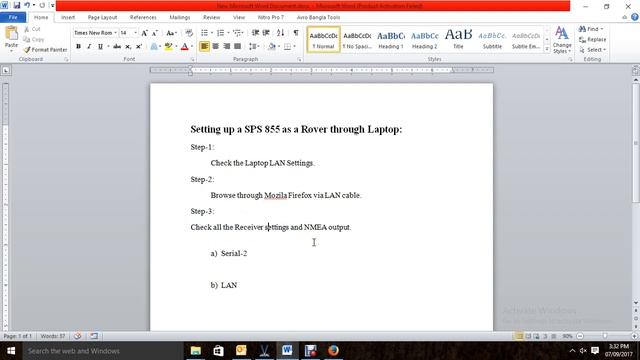The height and width of the screenshot is (360, 640).
Task: Click the Save icon in Quick Access Toolbar
Action: click(x=17, y=5)
